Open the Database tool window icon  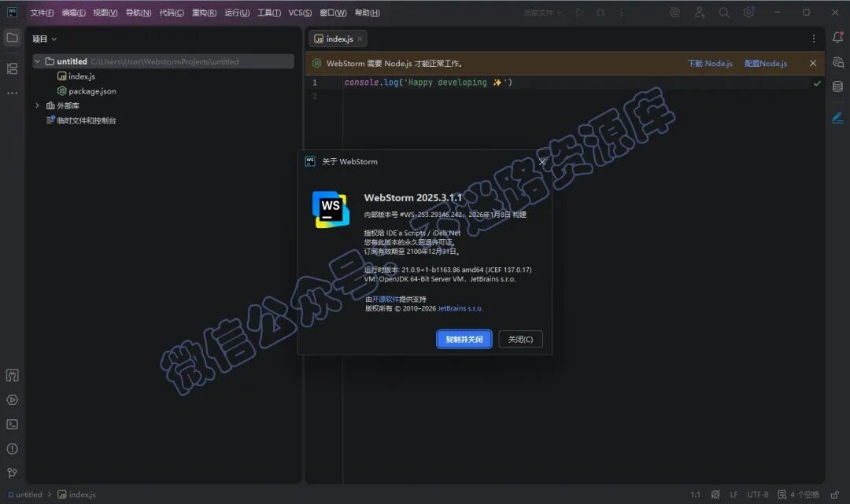tap(837, 86)
